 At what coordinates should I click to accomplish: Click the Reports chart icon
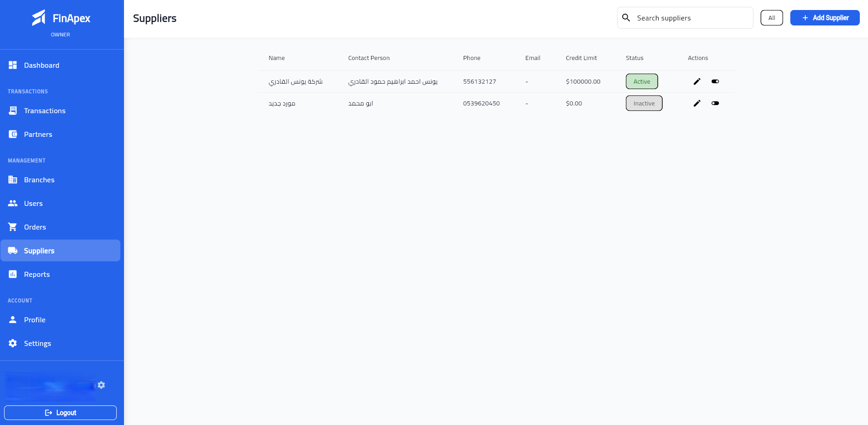[13, 274]
